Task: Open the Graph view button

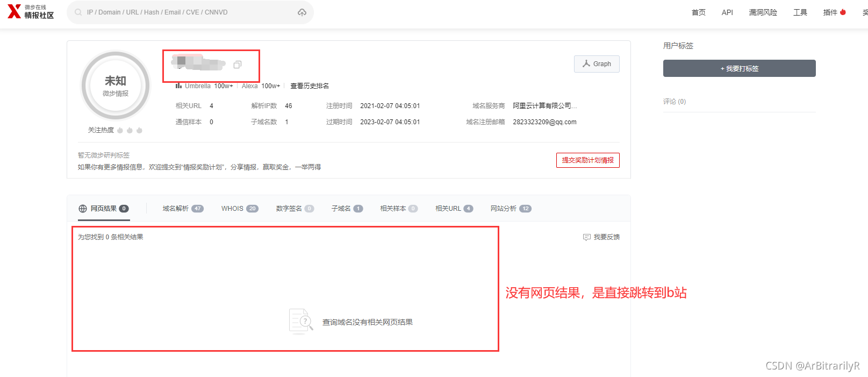Action: tap(597, 64)
